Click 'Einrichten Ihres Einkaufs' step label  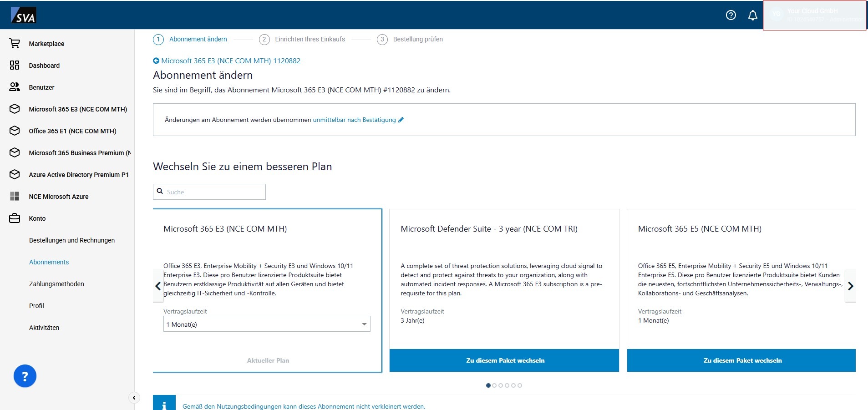(x=310, y=39)
